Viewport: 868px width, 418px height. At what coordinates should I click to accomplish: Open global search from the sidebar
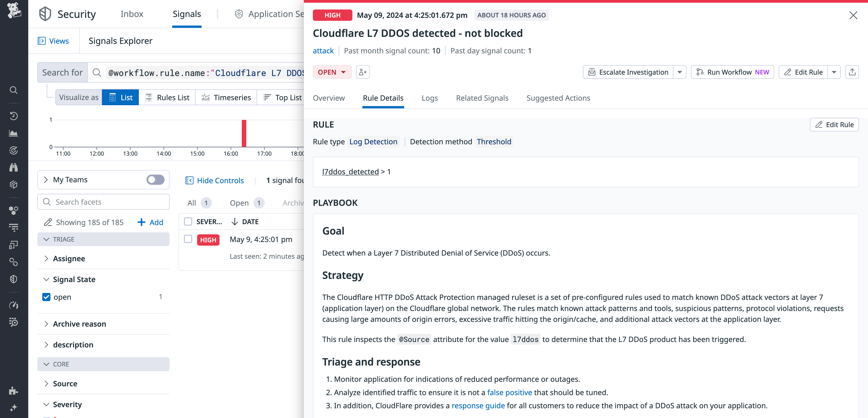coord(14,90)
